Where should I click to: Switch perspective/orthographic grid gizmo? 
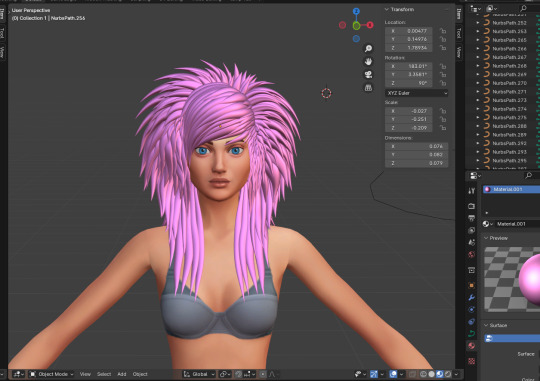(x=368, y=88)
